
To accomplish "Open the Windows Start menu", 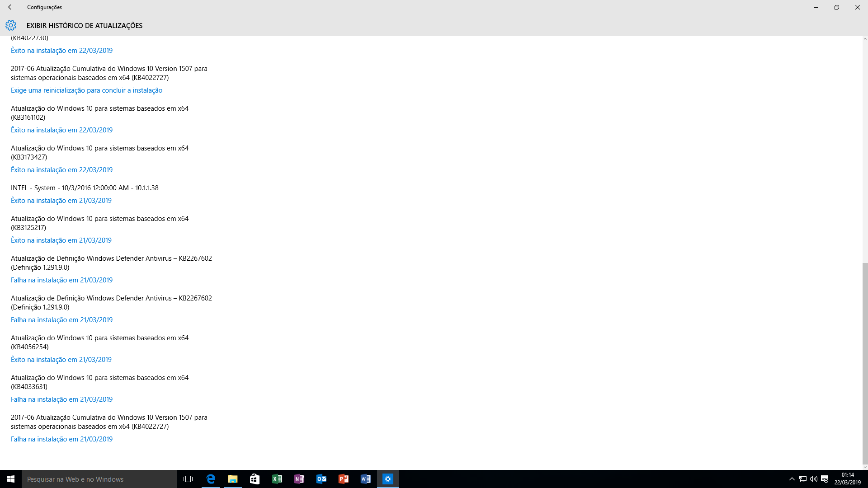I will click(x=11, y=479).
